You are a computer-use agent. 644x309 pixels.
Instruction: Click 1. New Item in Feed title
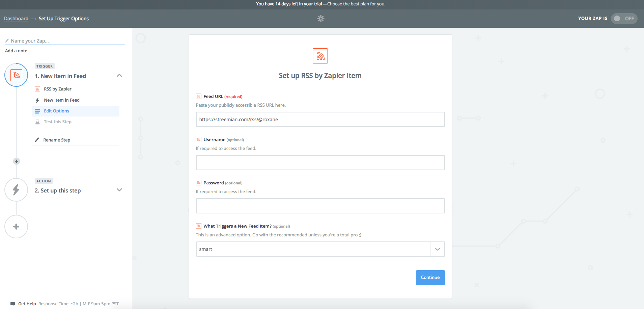[x=60, y=76]
